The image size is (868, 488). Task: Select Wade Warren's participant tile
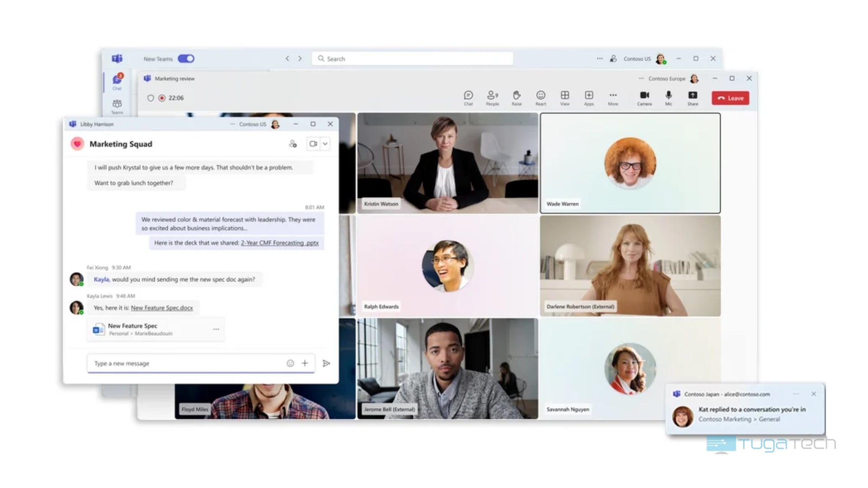tap(630, 163)
